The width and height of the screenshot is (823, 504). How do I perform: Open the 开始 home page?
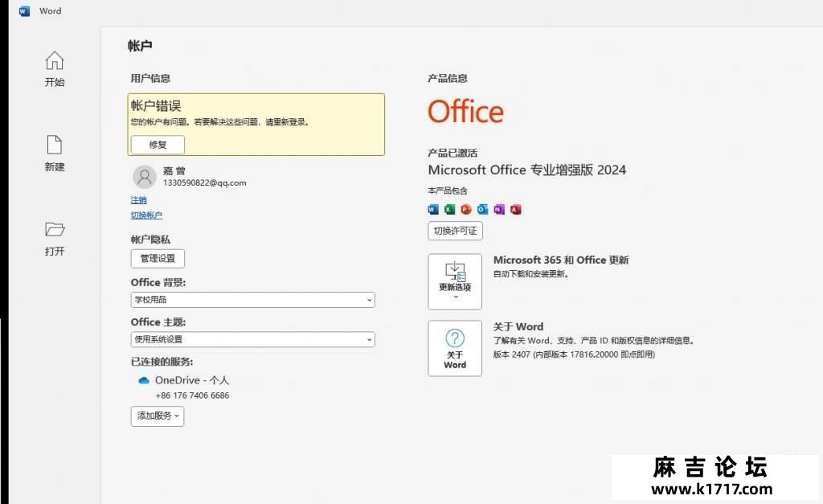coord(55,69)
